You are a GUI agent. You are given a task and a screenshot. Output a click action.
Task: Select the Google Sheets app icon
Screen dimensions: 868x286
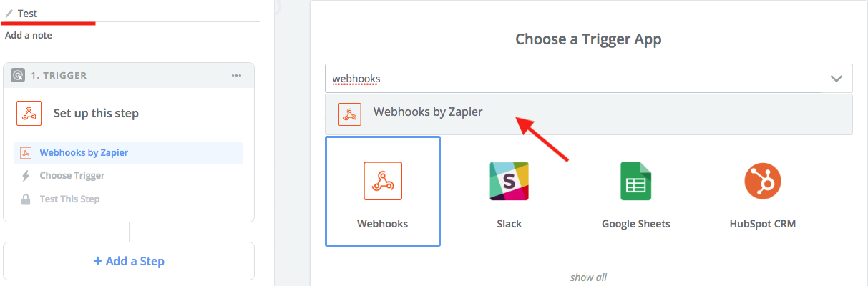pyautogui.click(x=635, y=180)
